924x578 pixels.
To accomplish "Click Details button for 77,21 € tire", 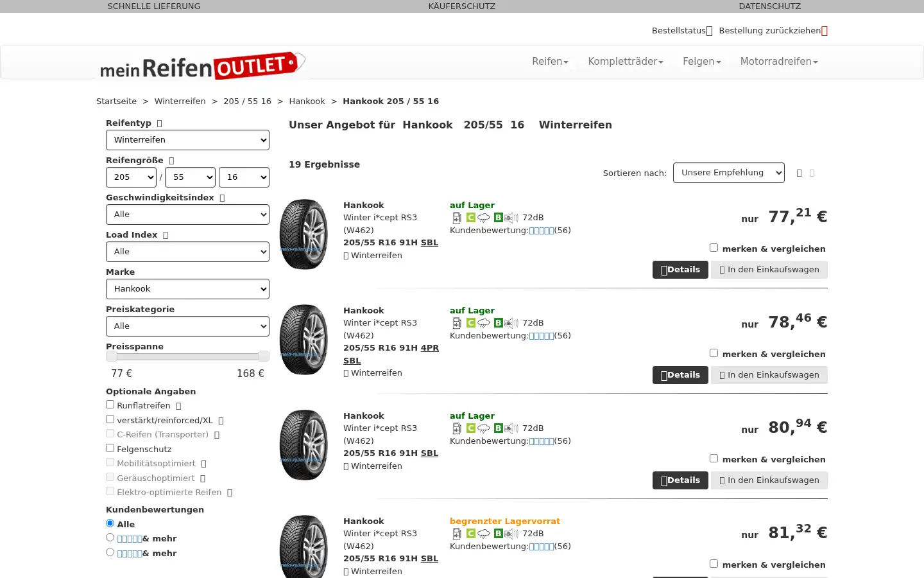I will (680, 270).
